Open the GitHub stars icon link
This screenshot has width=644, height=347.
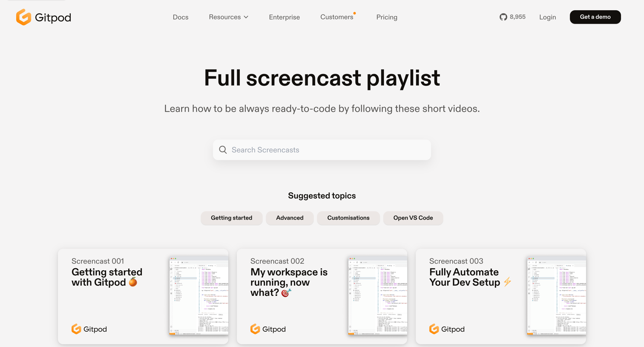click(x=503, y=17)
